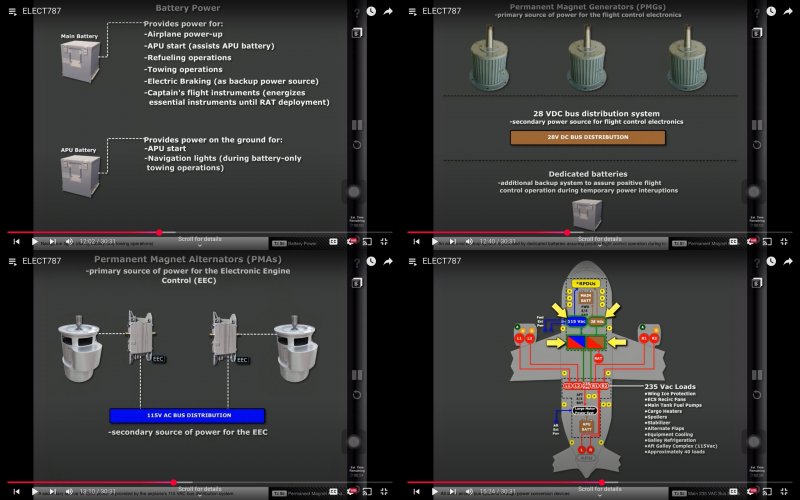
Task: Click Watch Later clock in top-right PMG video
Action: [772, 10]
